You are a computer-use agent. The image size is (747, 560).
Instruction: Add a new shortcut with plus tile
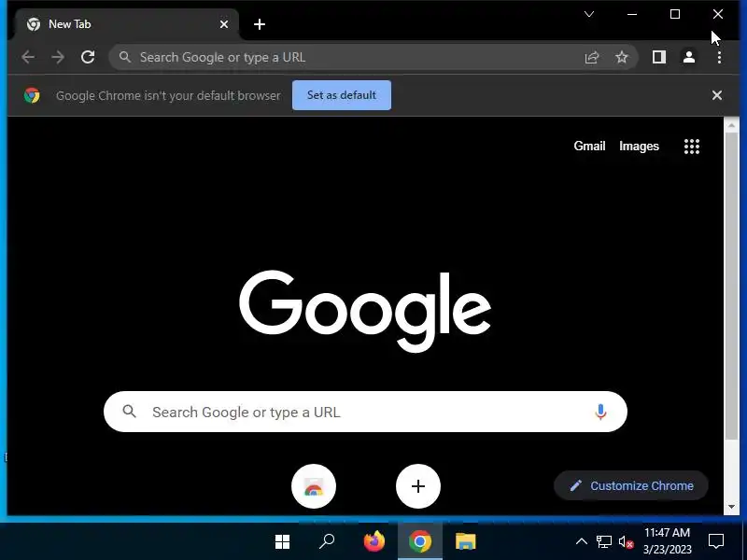(x=418, y=486)
